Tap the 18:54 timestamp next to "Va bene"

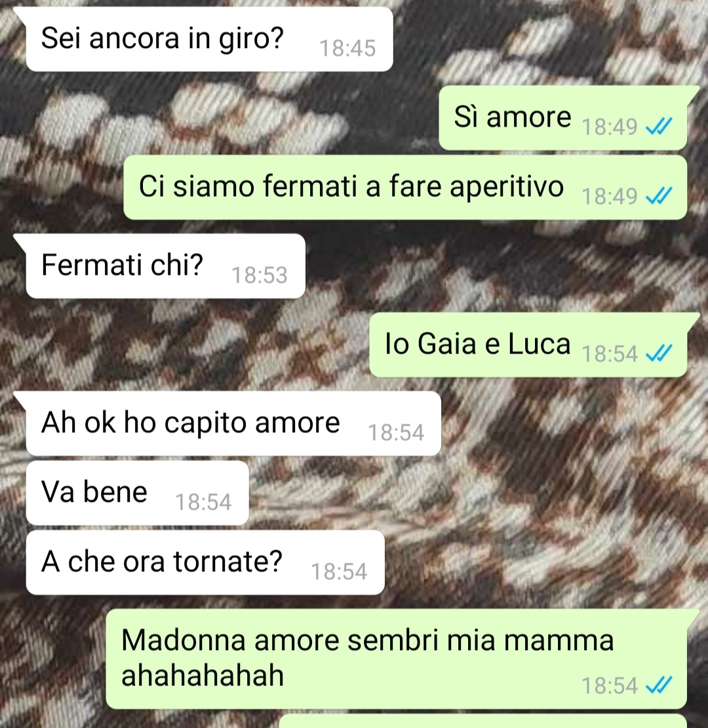(x=203, y=502)
